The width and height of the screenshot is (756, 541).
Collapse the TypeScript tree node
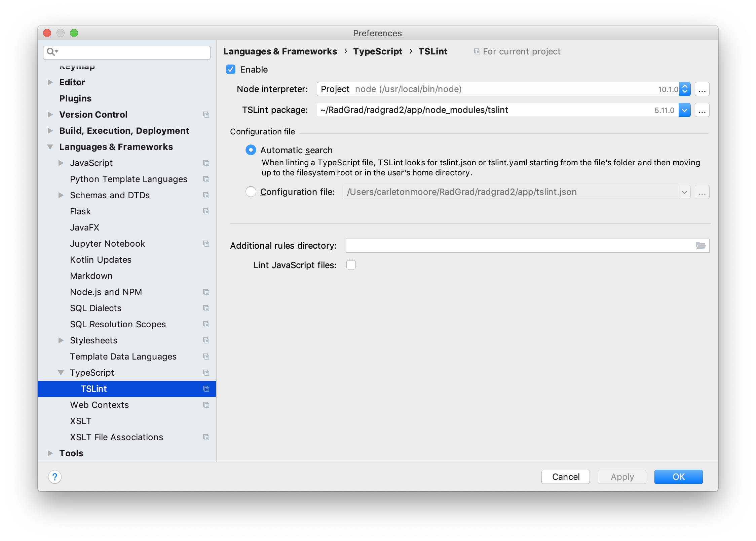(x=61, y=373)
